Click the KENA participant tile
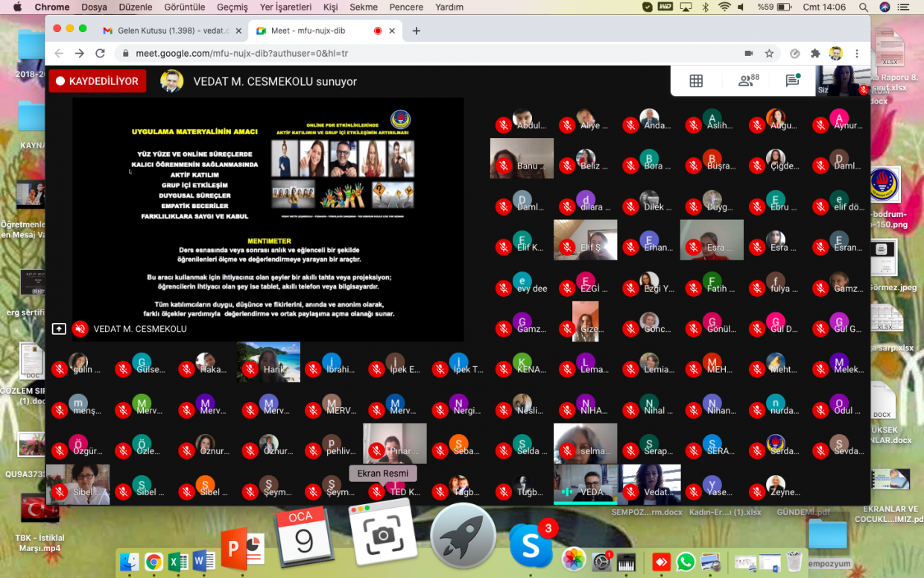The image size is (924, 578). point(522,362)
